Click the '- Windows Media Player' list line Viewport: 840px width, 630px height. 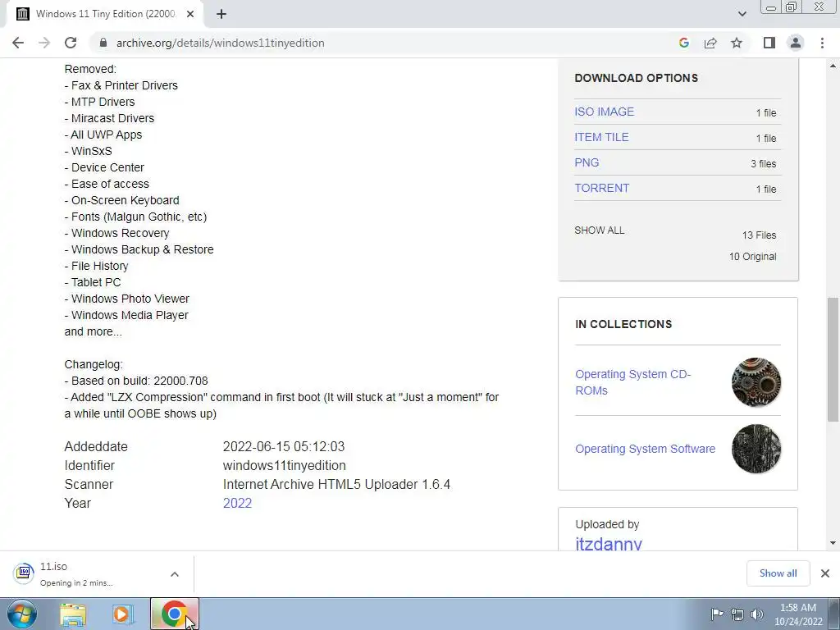126,315
